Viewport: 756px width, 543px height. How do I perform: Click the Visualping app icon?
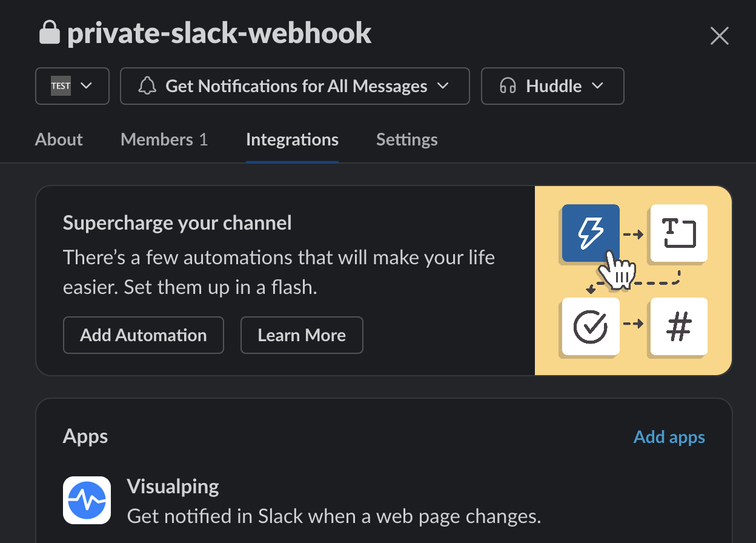(87, 500)
